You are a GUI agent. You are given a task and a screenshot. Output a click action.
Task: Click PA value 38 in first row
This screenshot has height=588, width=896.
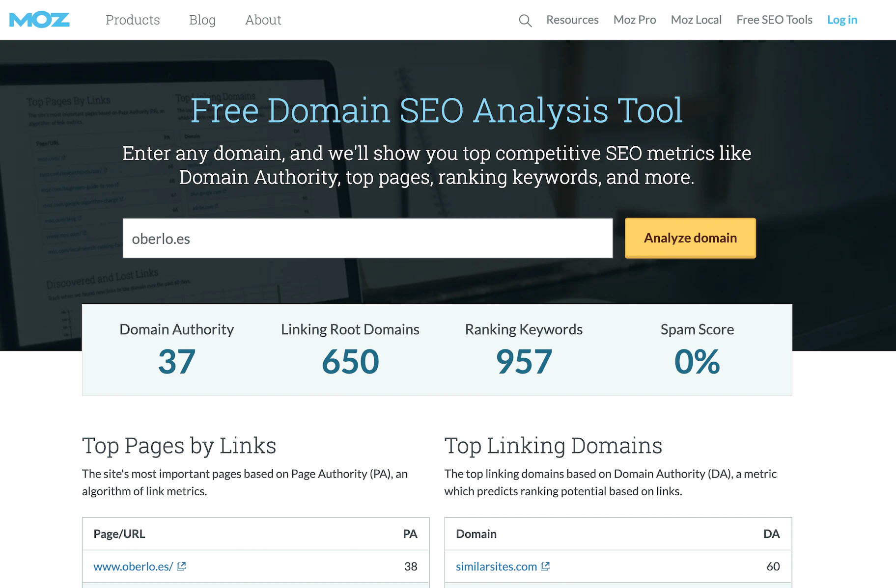pyautogui.click(x=411, y=566)
